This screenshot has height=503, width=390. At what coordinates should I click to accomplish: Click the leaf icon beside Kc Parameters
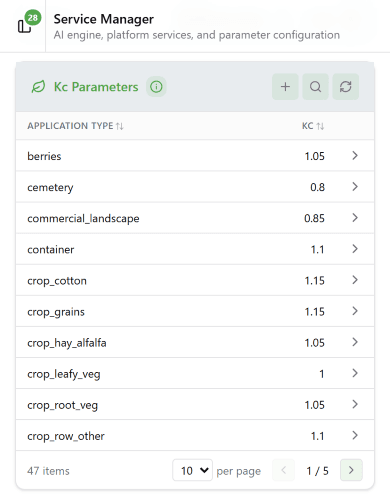point(38,87)
